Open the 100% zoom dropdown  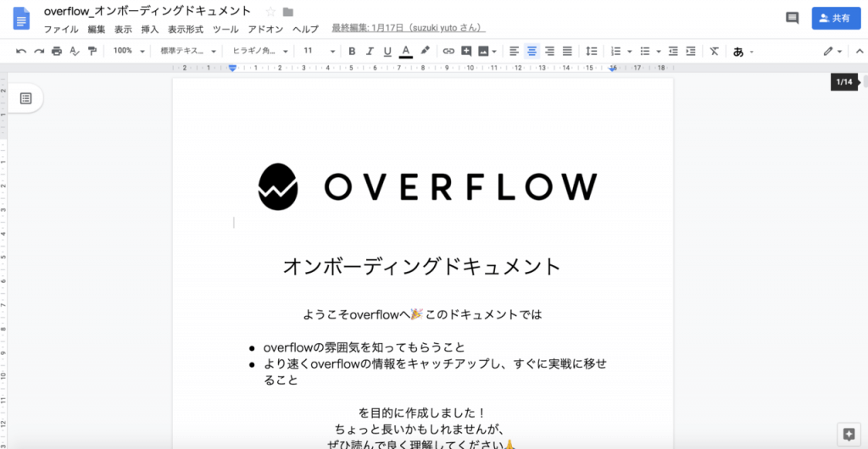point(129,51)
